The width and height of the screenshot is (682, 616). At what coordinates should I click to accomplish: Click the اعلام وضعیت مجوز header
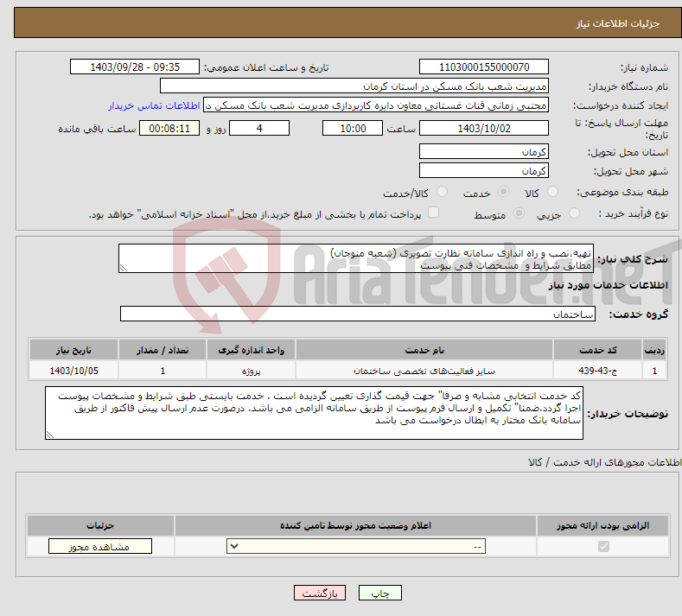356,525
